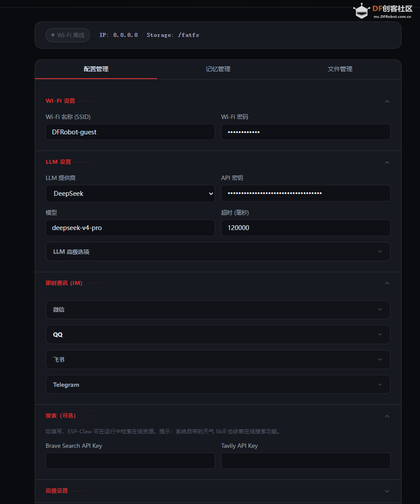Click the API 密钥 password field
Image resolution: width=420 pixels, height=504 pixels.
pyautogui.click(x=305, y=193)
